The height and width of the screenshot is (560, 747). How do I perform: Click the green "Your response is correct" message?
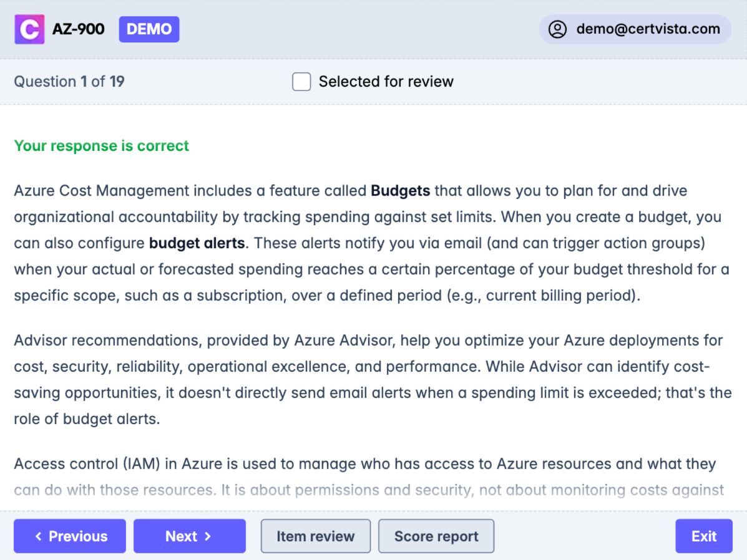[101, 146]
